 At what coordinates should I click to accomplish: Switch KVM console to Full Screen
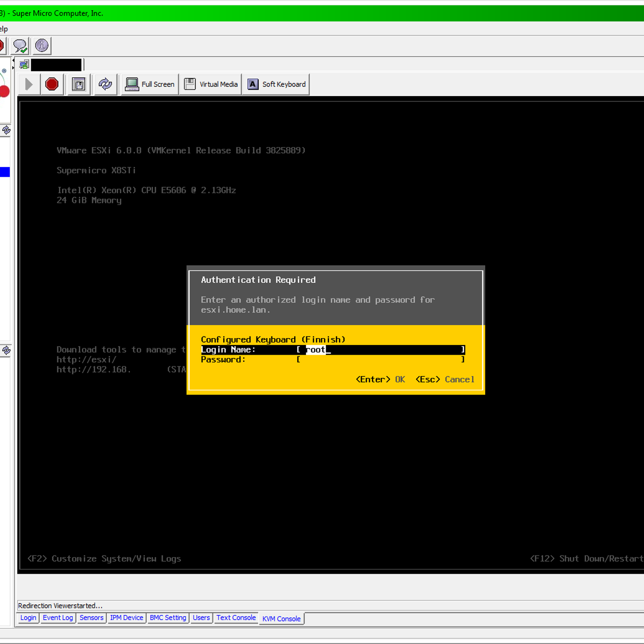coord(150,84)
